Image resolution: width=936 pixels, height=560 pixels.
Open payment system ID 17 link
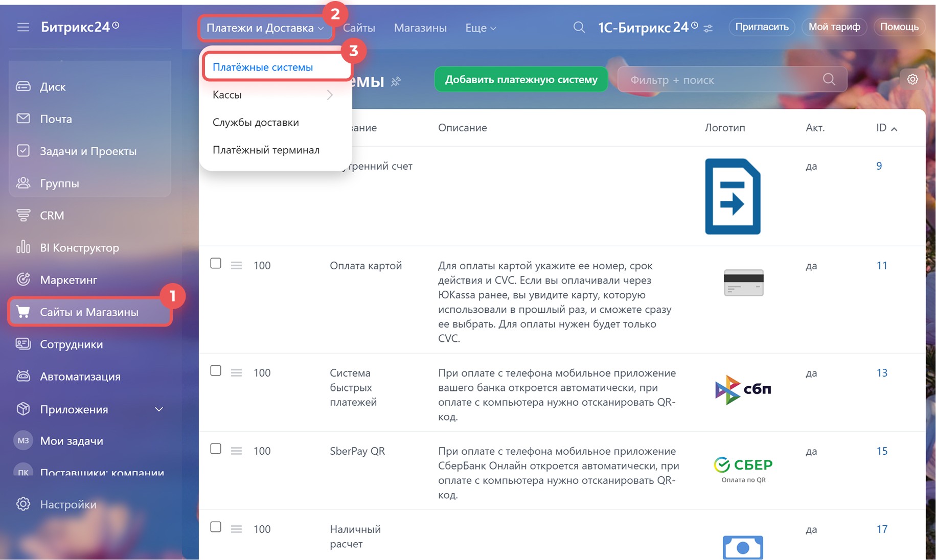882,529
